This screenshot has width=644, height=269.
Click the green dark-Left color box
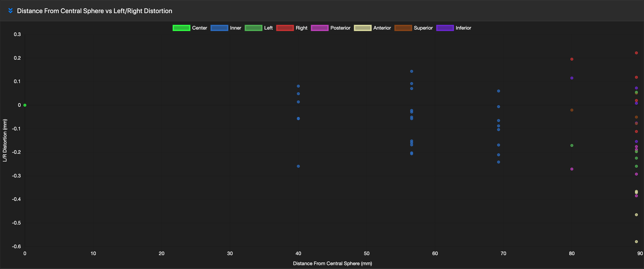point(254,28)
